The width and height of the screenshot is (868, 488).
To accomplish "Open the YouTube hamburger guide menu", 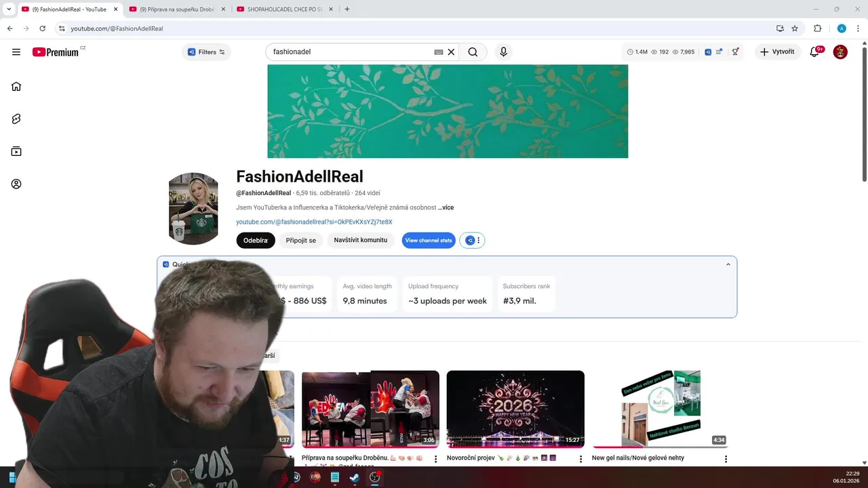I will [16, 52].
